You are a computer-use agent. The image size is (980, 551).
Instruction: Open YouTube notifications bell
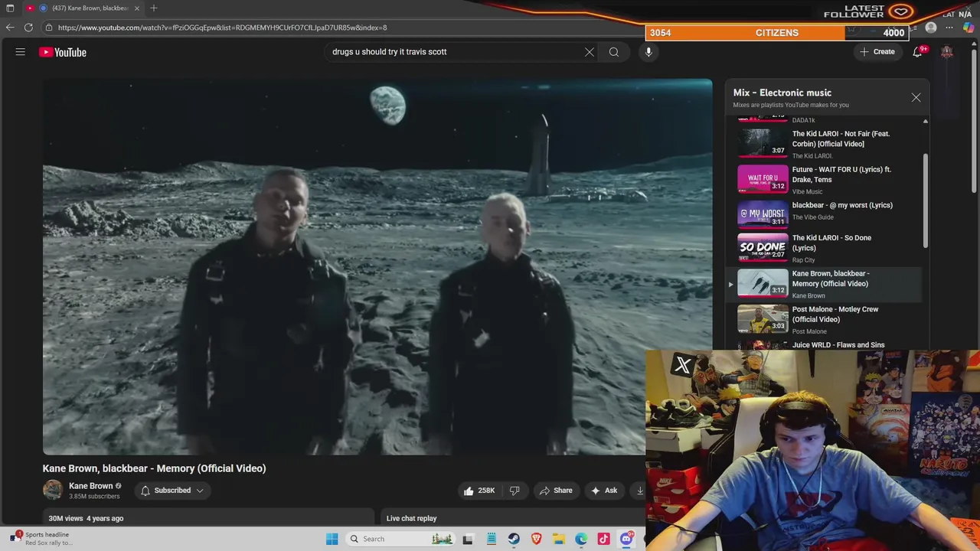pos(917,52)
